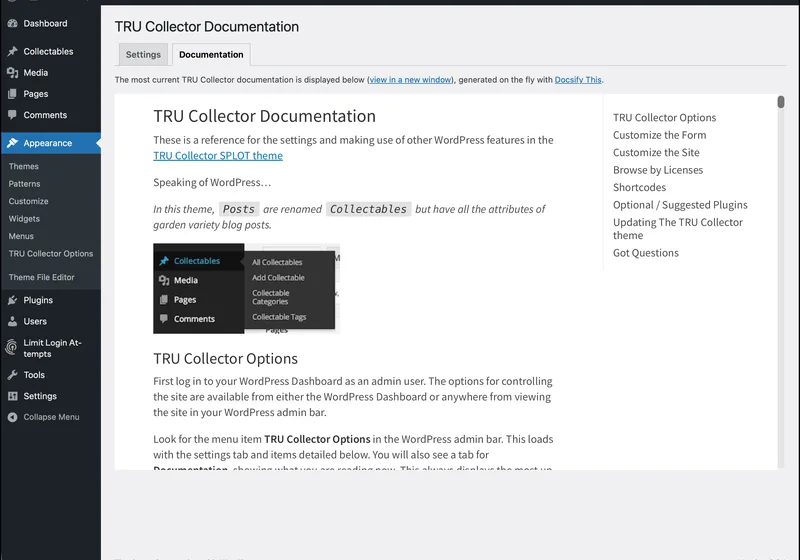Click the 'Speaking of WordPress…' paragraph
The image size is (800, 560).
tap(212, 183)
